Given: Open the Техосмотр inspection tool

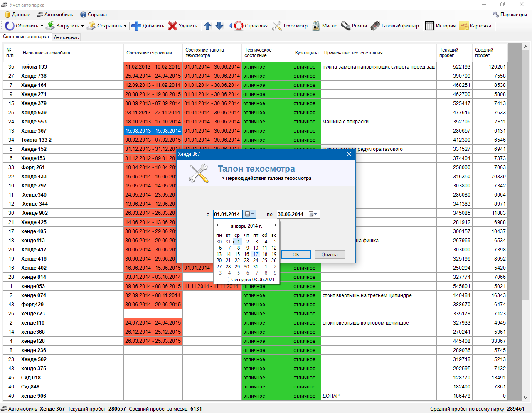Looking at the screenshot, I should coord(290,26).
